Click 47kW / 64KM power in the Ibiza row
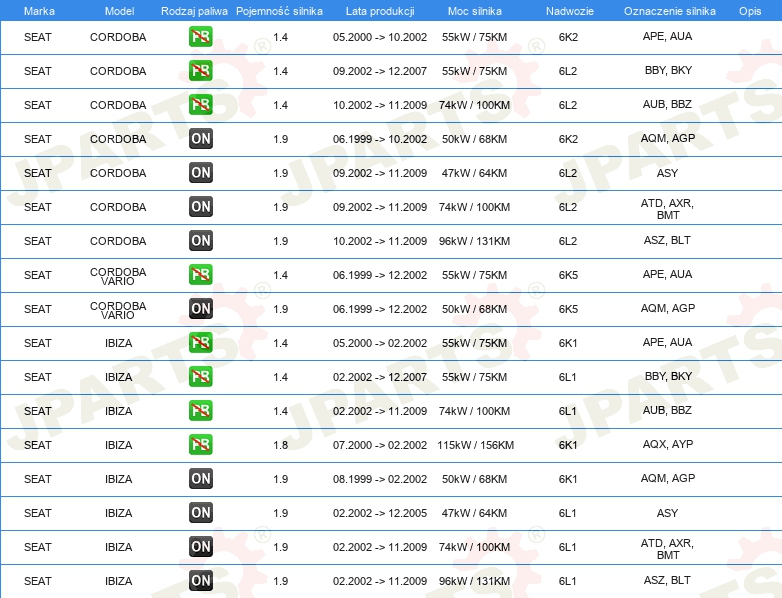 click(474, 513)
